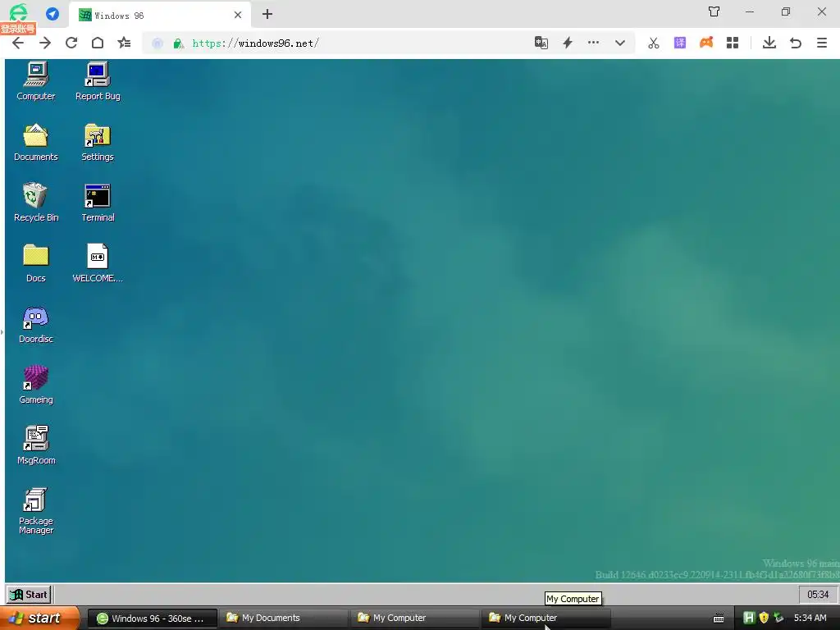
Task: Launch the Settings desktop shortcut
Action: (98, 142)
